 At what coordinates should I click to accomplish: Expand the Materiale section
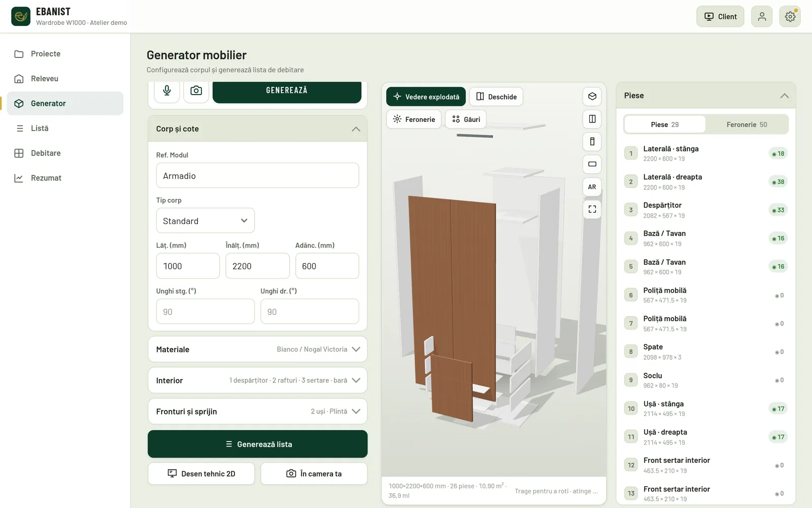(x=257, y=350)
